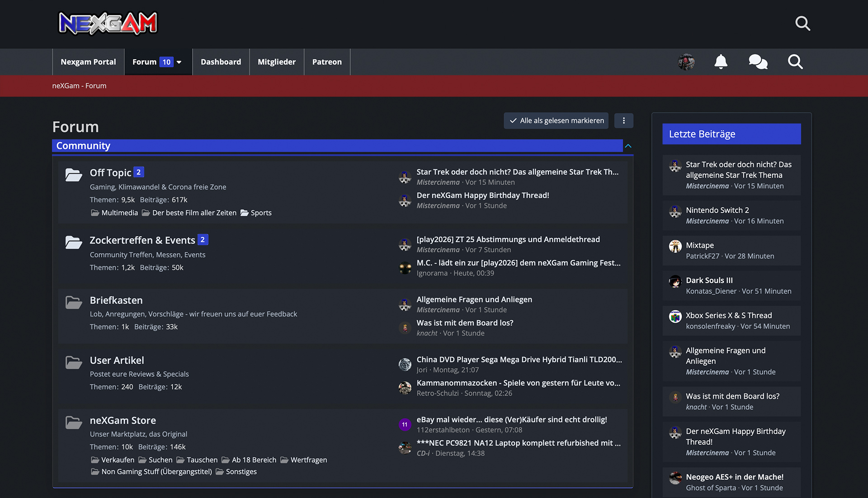Switch to the Dashboard tab
The width and height of the screenshot is (868, 498).
(x=221, y=62)
